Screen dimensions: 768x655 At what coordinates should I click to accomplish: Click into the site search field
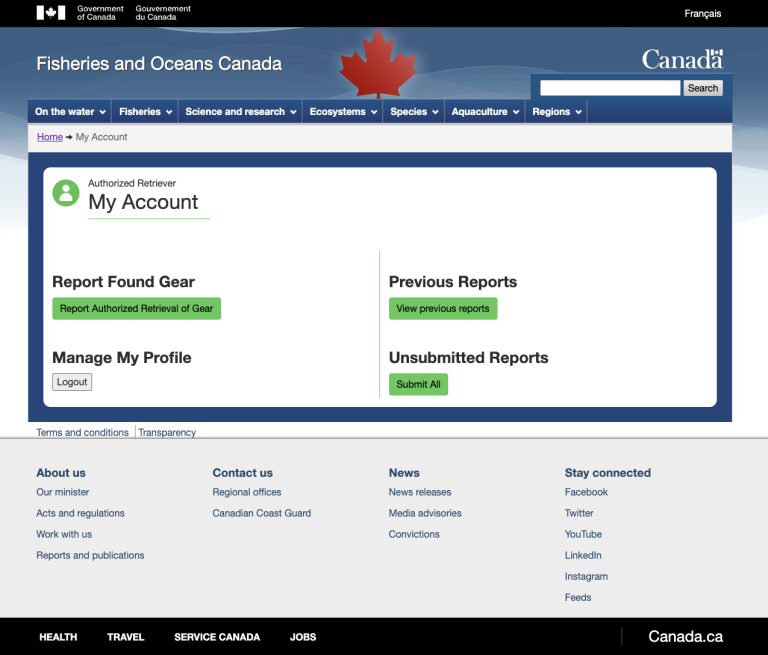610,88
